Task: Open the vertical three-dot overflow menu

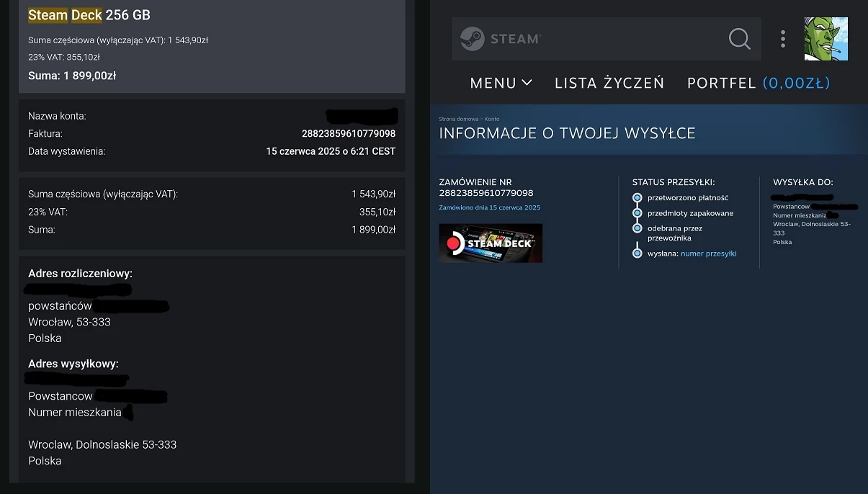Action: [x=783, y=39]
